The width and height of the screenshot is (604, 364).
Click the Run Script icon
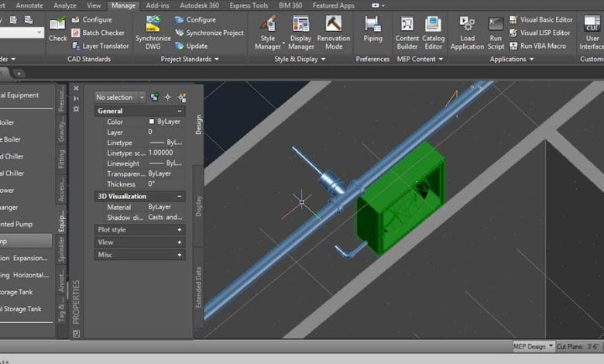[x=496, y=24]
